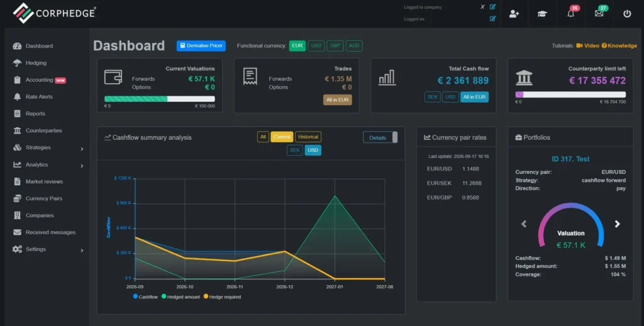Viewport: 644px width, 326px height.
Task: Click the wallet icon in Current Valuations
Action: (x=113, y=77)
